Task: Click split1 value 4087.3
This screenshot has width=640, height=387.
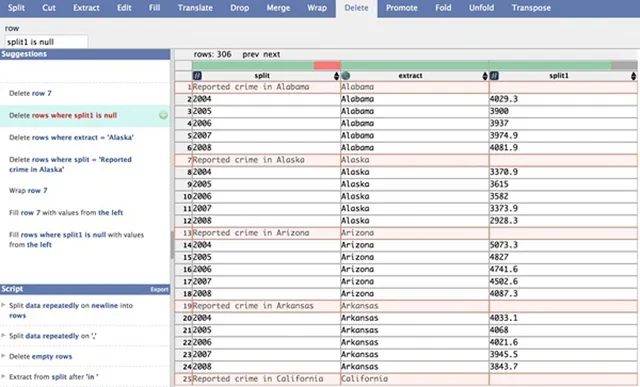Action: click(x=563, y=294)
